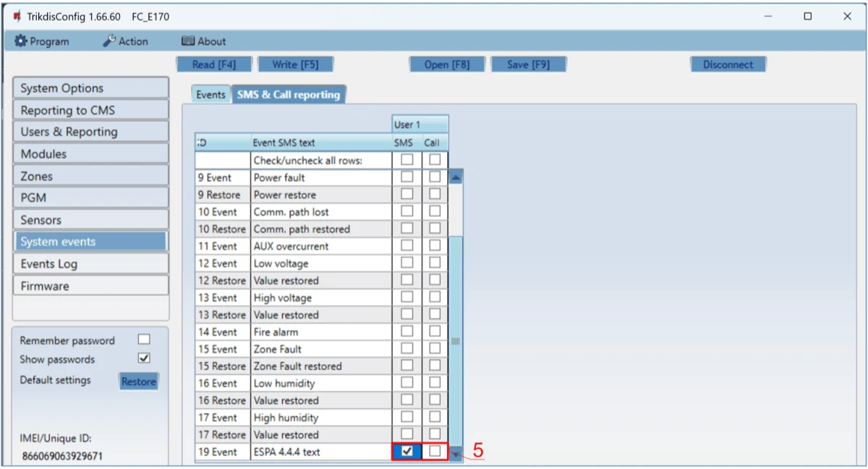868x469 pixels.
Task: Click the Power fault SMS text cell
Action: tap(321, 177)
